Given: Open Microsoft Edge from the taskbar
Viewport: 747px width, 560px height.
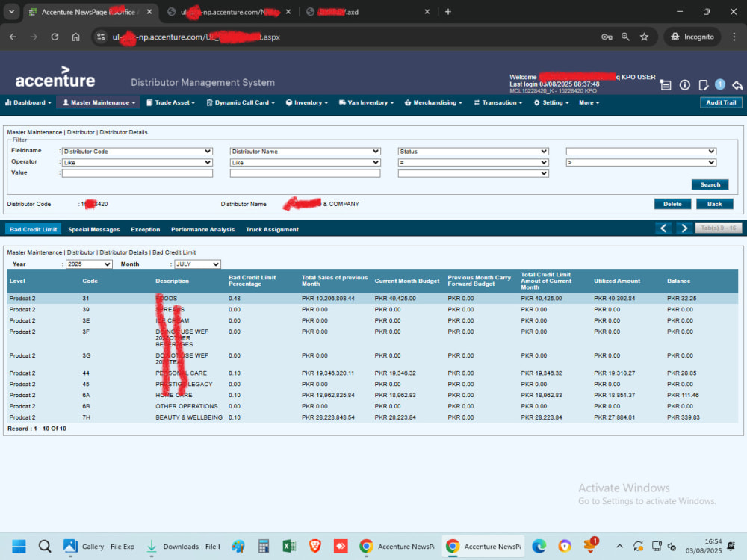Looking at the screenshot, I should 539,547.
